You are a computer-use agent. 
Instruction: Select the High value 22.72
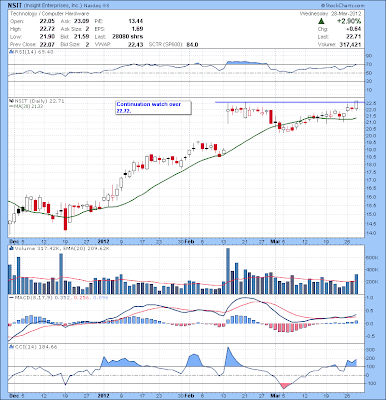48,29
